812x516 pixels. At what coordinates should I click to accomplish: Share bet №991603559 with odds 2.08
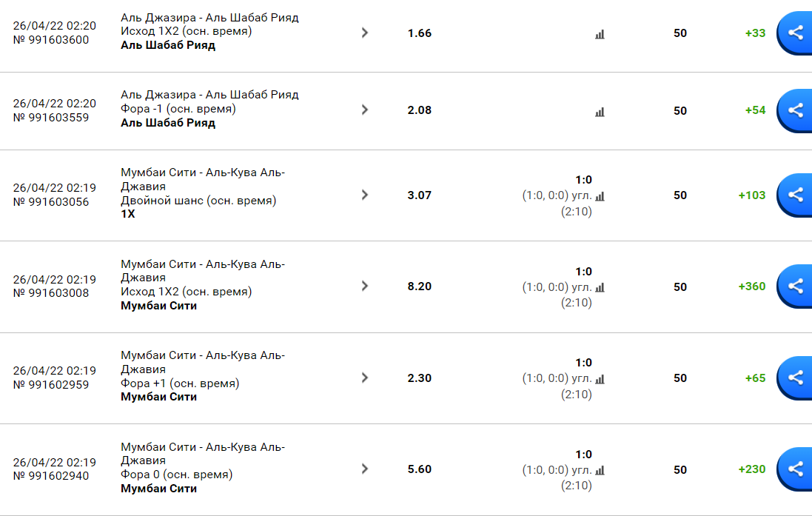click(796, 110)
